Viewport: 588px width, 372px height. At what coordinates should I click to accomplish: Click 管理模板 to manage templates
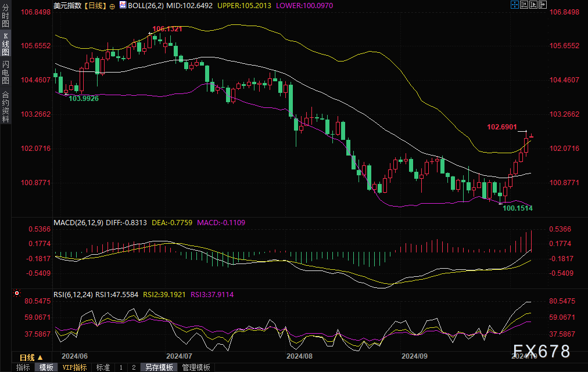tap(196, 367)
